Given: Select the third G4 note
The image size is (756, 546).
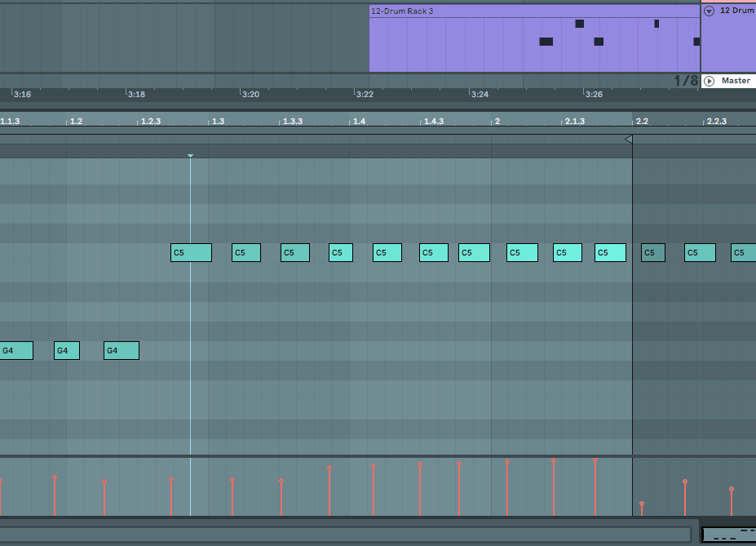Looking at the screenshot, I should click(x=121, y=350).
